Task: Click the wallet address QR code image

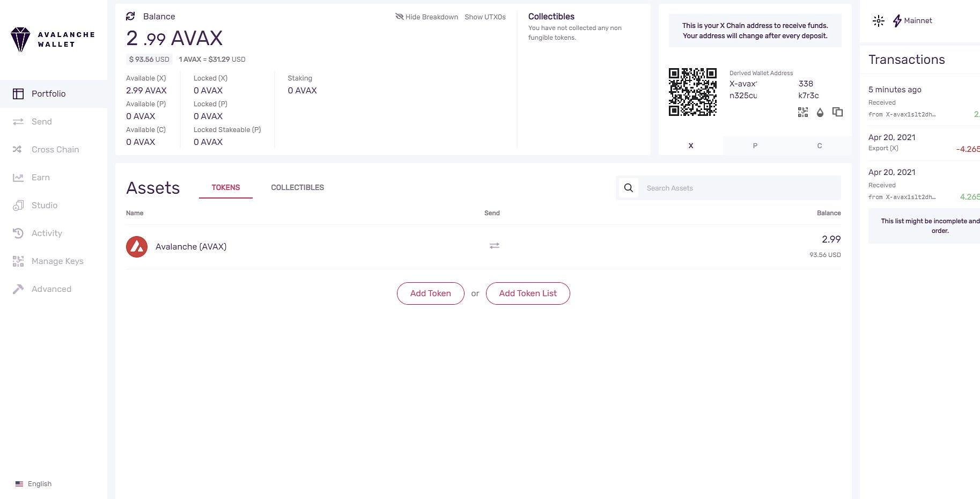Action: 692,92
